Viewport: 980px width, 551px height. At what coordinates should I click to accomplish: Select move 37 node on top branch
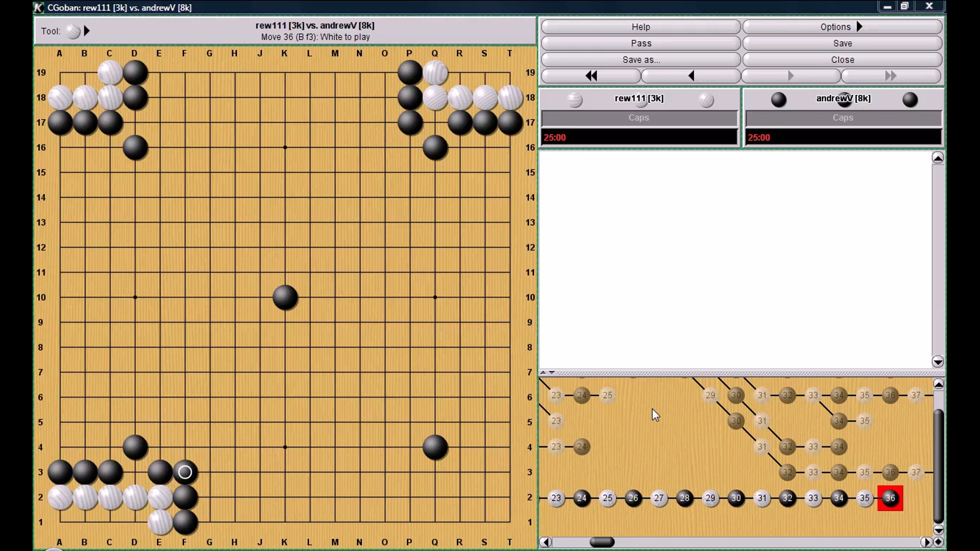[916, 395]
